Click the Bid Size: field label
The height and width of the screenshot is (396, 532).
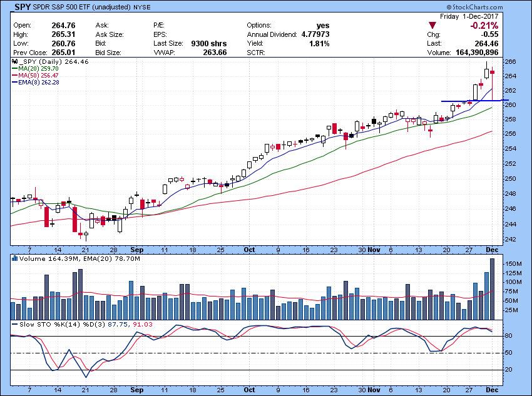(x=108, y=53)
